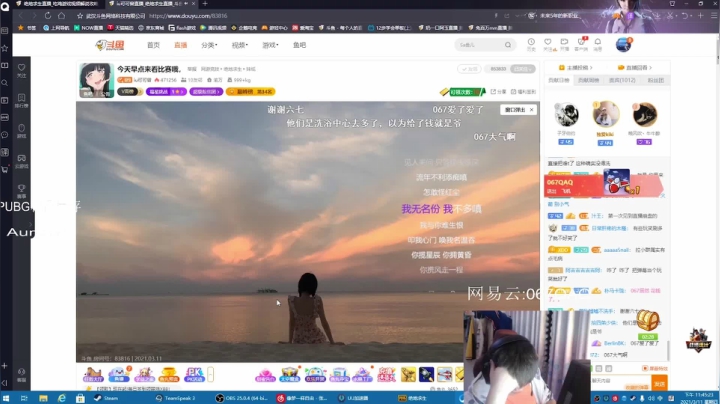The width and height of the screenshot is (720, 404).
Task: Switch to the 贡献日榜 tab
Action: coord(559,80)
